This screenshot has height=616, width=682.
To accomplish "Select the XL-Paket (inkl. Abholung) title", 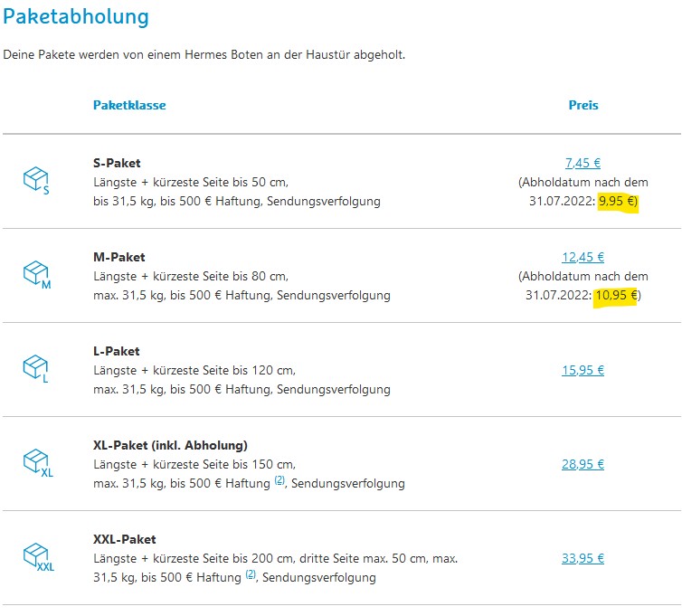I will tap(170, 445).
